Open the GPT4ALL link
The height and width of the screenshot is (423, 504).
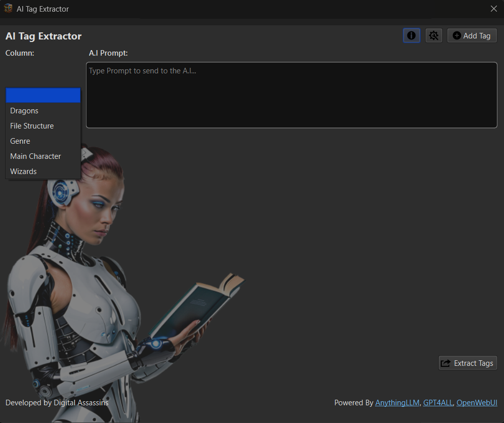click(x=438, y=403)
